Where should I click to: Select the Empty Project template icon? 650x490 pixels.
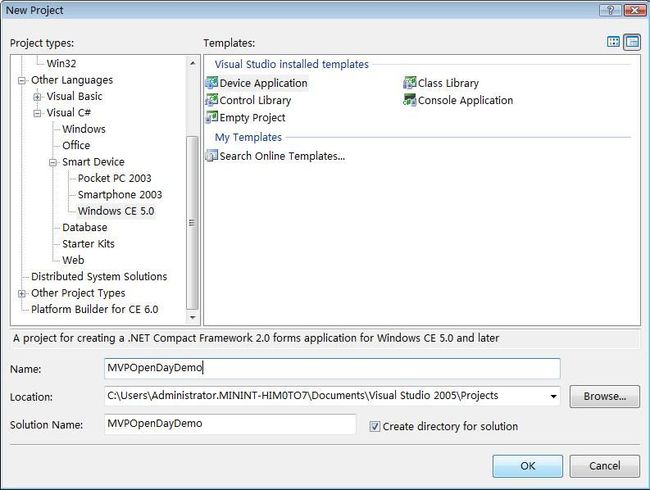[211, 117]
